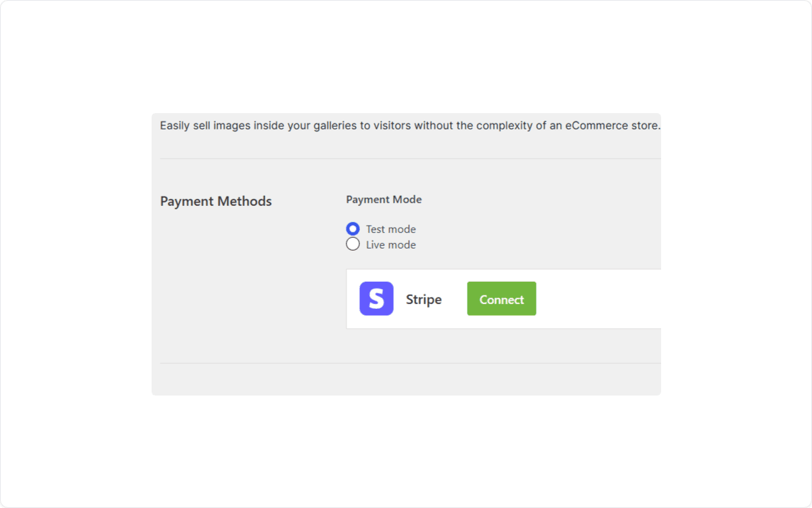Click the Payment Mode label
The width and height of the screenshot is (812, 508).
tap(384, 199)
